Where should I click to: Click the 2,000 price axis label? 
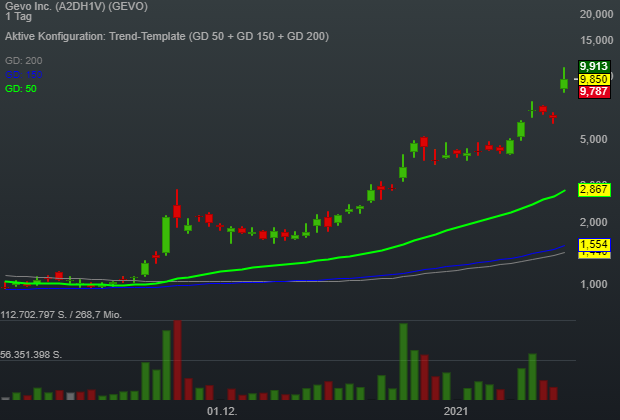(594, 222)
